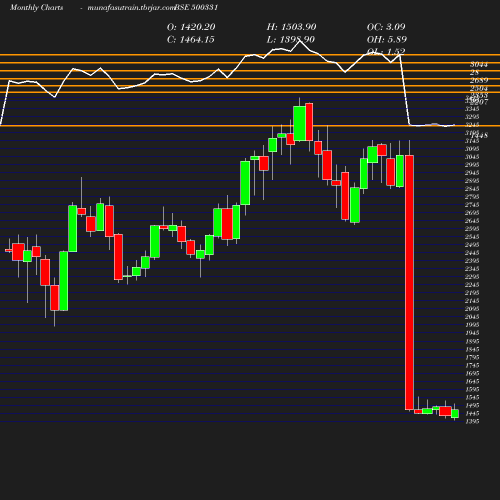Click the price axis label "1545"

click(472, 397)
